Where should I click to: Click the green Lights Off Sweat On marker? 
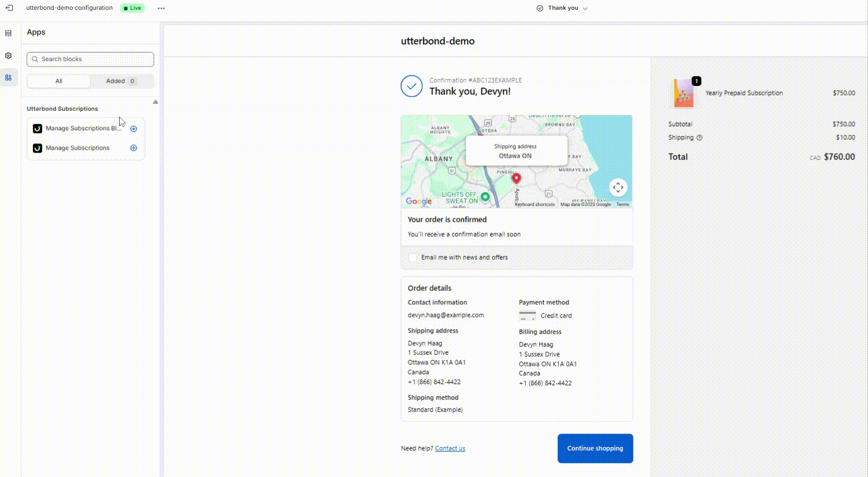coord(485,197)
